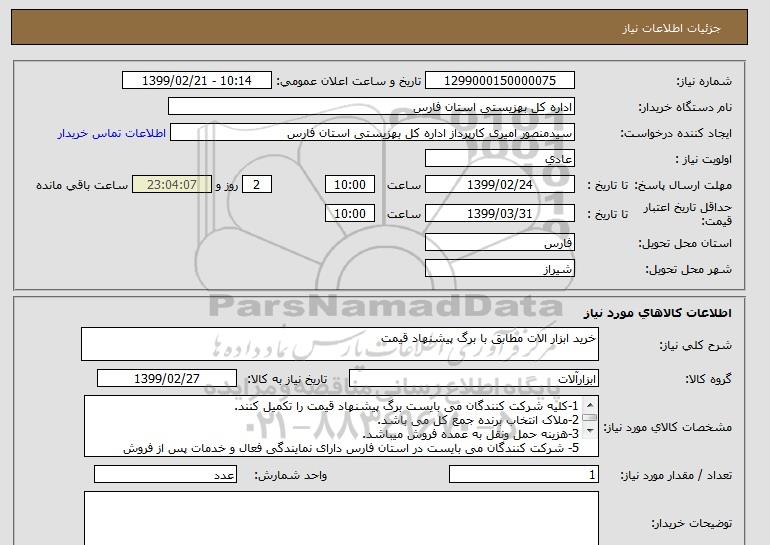Screen dimensions: 770x545
Task: Click the delivery city field شیراز
Action: pos(499,269)
